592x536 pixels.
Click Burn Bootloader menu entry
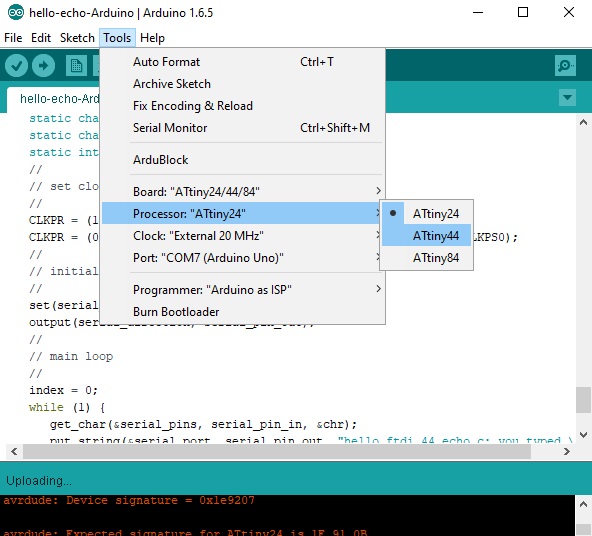pyautogui.click(x=243, y=312)
